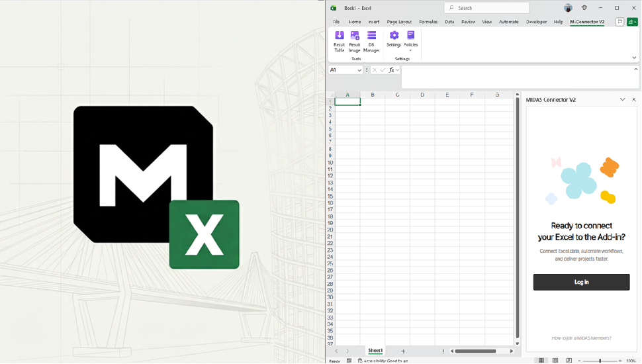Viewport: 642px width, 364px height.
Task: Switch to Normal view in status bar
Action: (541, 361)
